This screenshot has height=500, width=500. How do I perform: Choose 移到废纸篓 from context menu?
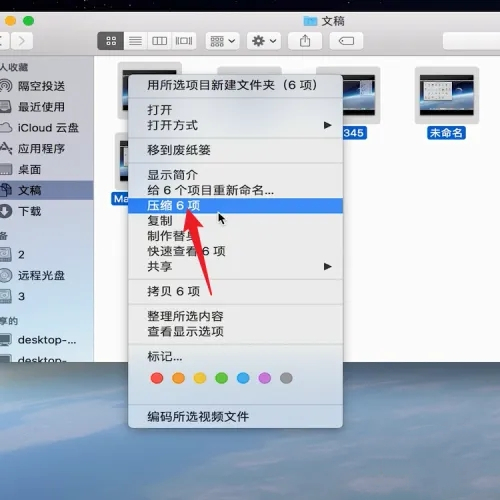tap(235, 150)
